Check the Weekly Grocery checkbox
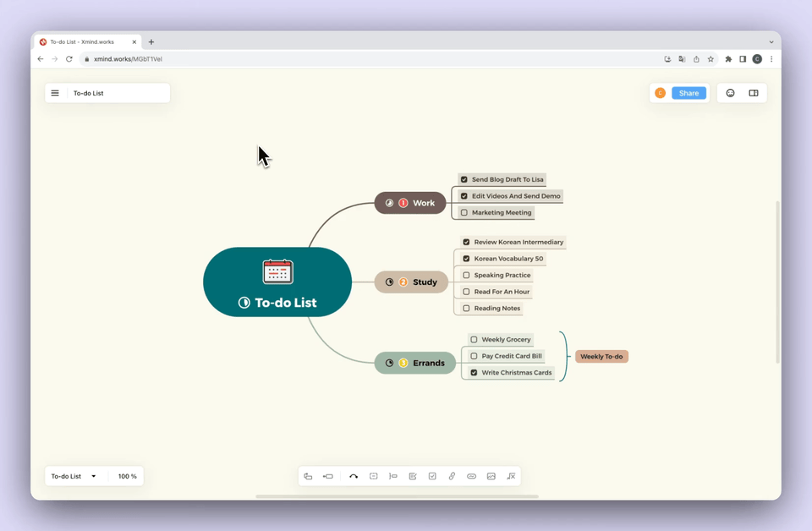Image resolution: width=812 pixels, height=531 pixels. pos(474,340)
